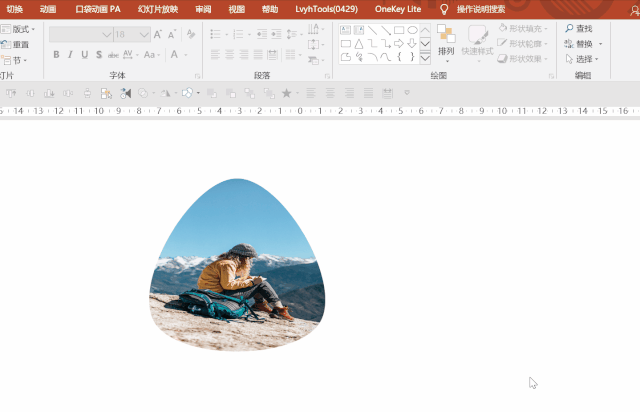Select the text box shape
The image size is (640, 412).
pyautogui.click(x=345, y=30)
